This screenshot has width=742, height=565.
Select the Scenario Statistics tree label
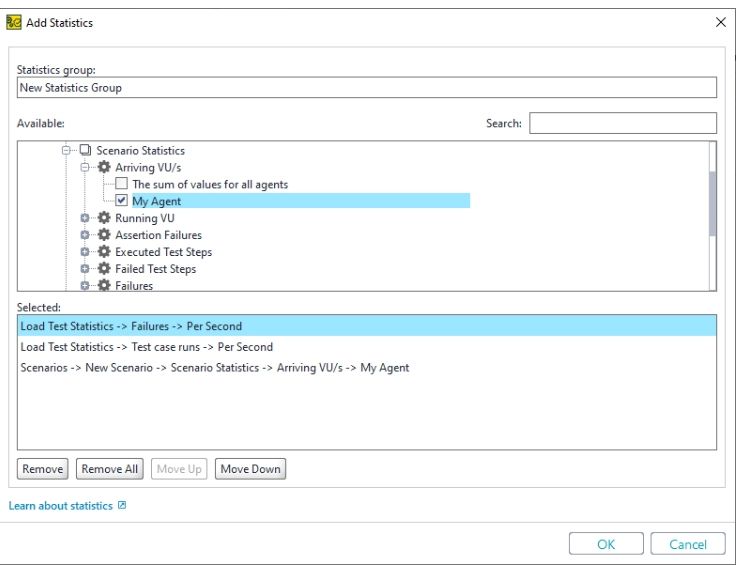point(141,150)
